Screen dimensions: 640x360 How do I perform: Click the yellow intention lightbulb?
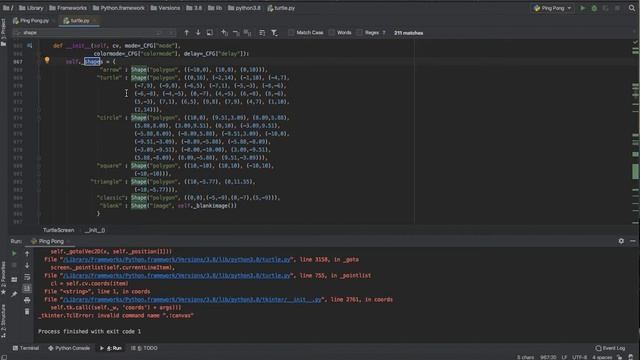47,61
